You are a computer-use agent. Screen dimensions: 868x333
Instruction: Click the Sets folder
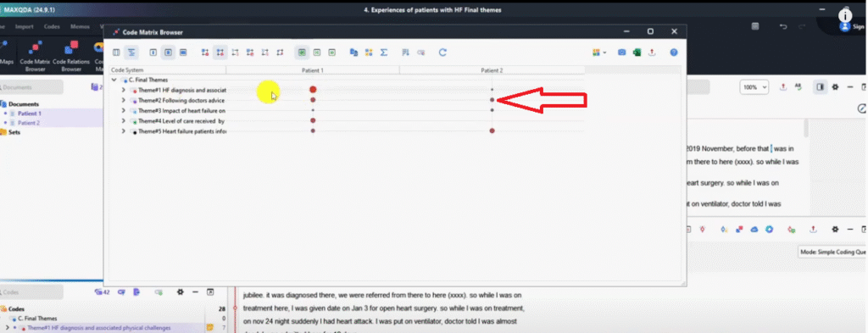[x=14, y=132]
